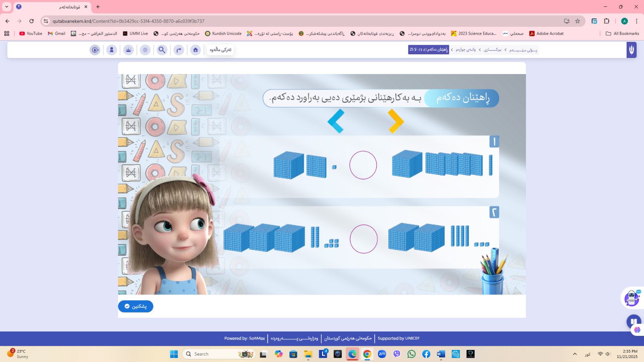Select the blue less-than sign
The height and width of the screenshot is (362, 644).
click(336, 121)
